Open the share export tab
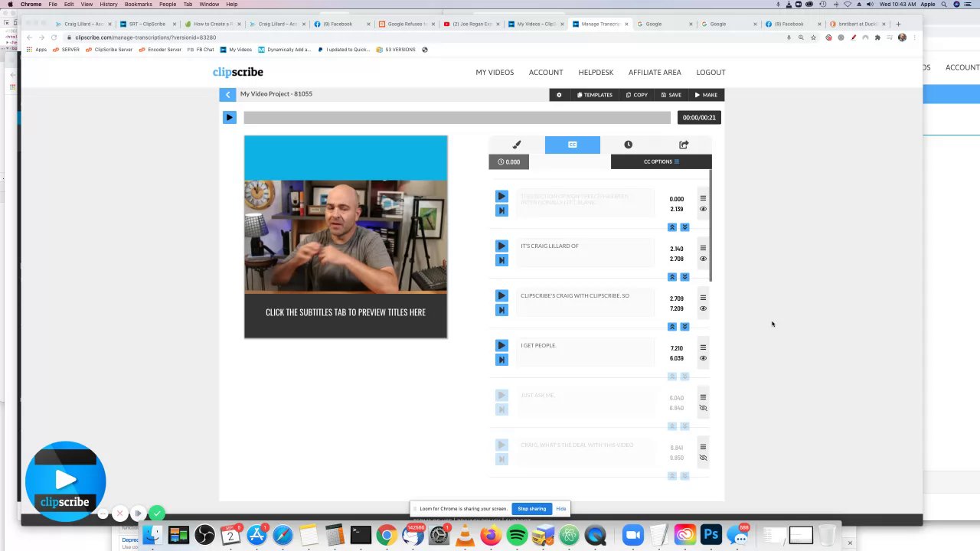The height and width of the screenshot is (551, 980). pyautogui.click(x=684, y=145)
